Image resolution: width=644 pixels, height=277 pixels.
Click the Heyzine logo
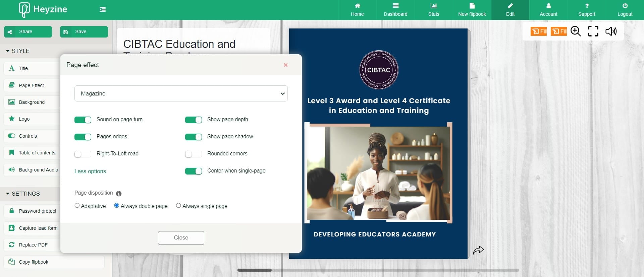[43, 9]
